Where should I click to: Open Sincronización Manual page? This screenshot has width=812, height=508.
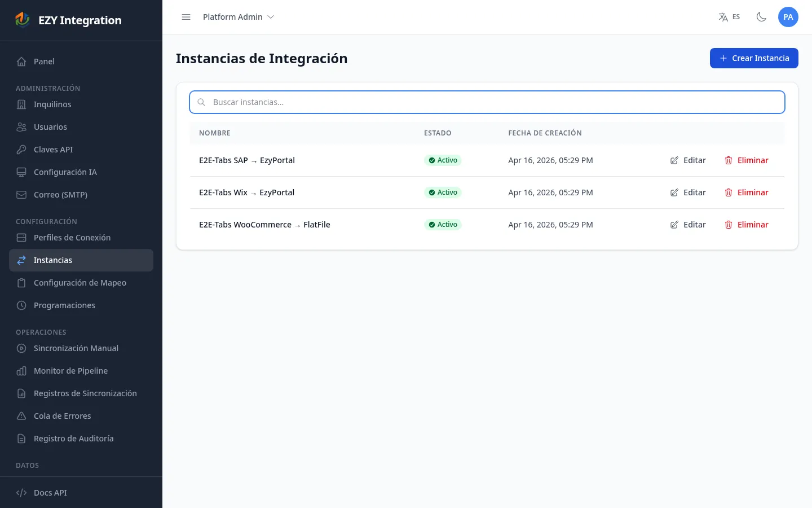(x=81, y=348)
